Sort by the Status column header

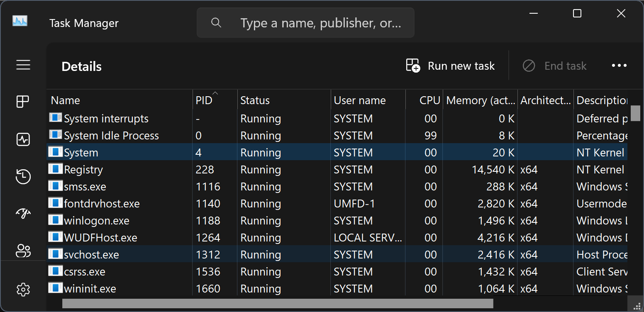coord(284,100)
